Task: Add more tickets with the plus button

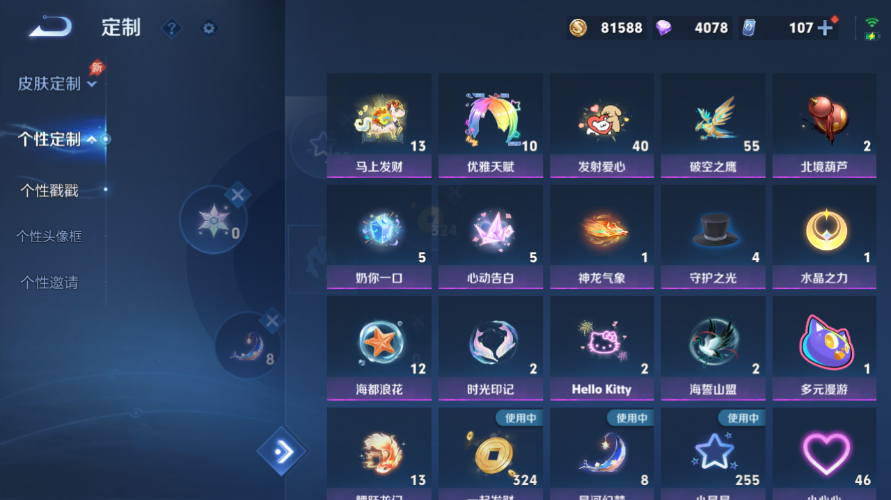Action: (x=825, y=28)
